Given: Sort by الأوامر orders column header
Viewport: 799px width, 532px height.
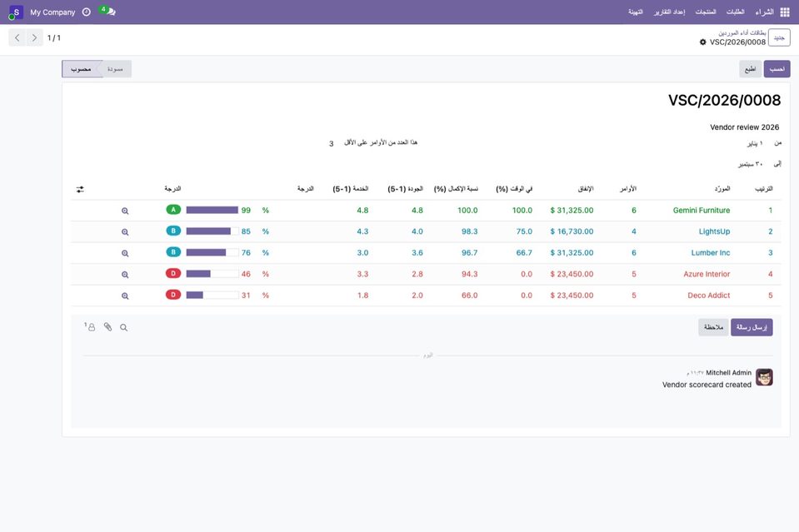Looking at the screenshot, I should click(x=628, y=189).
